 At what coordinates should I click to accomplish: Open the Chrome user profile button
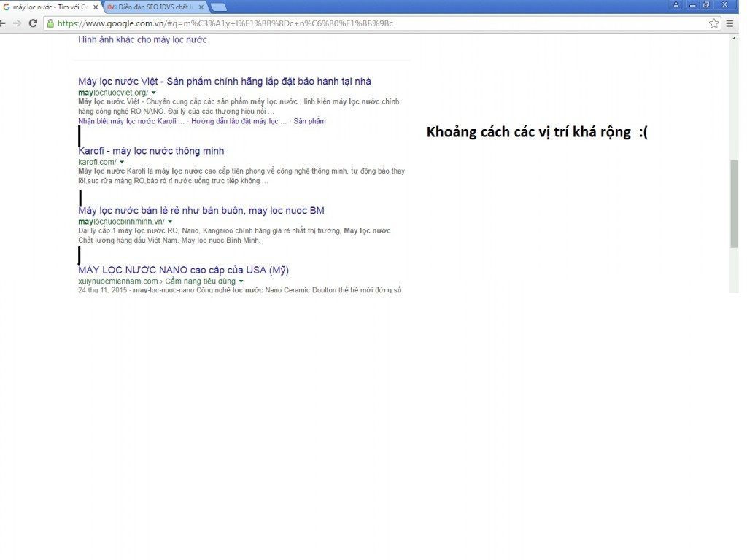(x=676, y=5)
